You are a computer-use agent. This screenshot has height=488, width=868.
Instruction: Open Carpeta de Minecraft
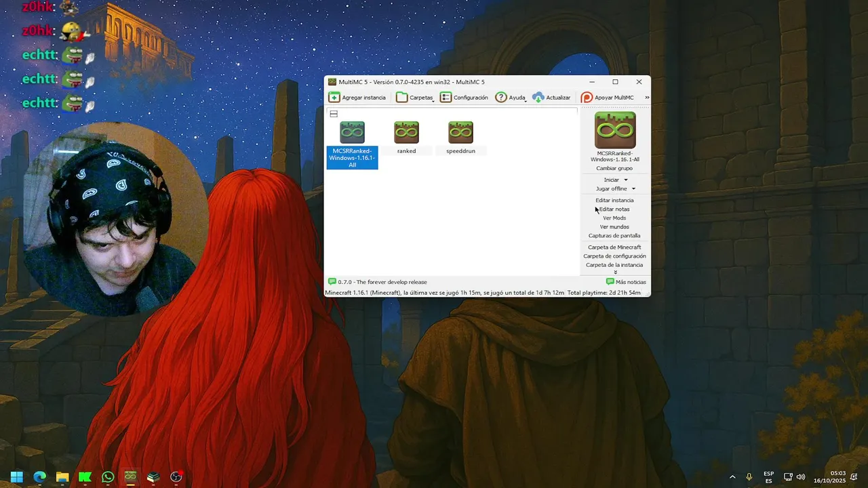pyautogui.click(x=614, y=247)
